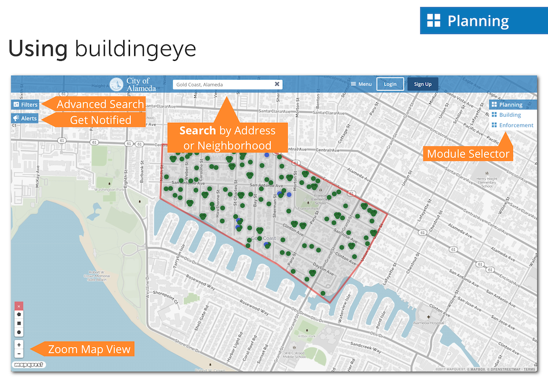Open the Filters panel

point(25,105)
